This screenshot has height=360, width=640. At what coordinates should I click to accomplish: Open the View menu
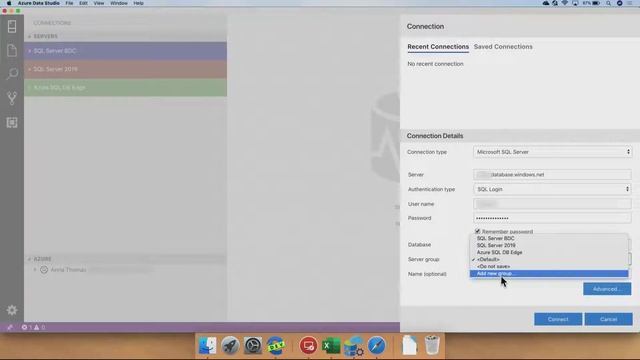99,3
